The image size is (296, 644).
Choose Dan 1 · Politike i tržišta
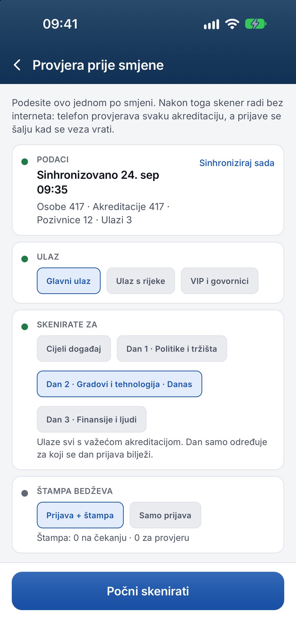(x=172, y=348)
